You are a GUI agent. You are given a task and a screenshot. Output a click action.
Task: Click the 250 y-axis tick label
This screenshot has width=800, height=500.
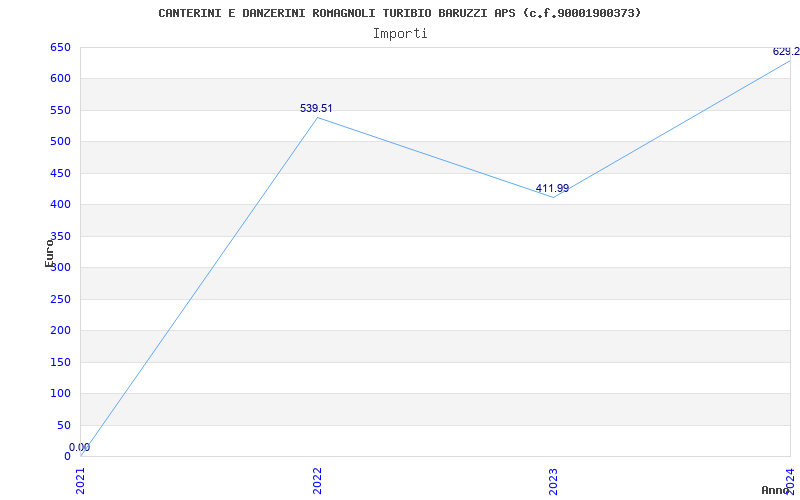coord(60,299)
